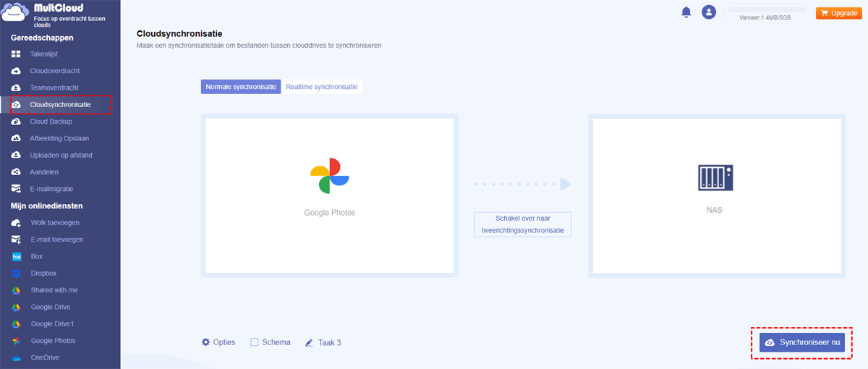
Task: Click the Opties gear icon
Action: tap(205, 342)
